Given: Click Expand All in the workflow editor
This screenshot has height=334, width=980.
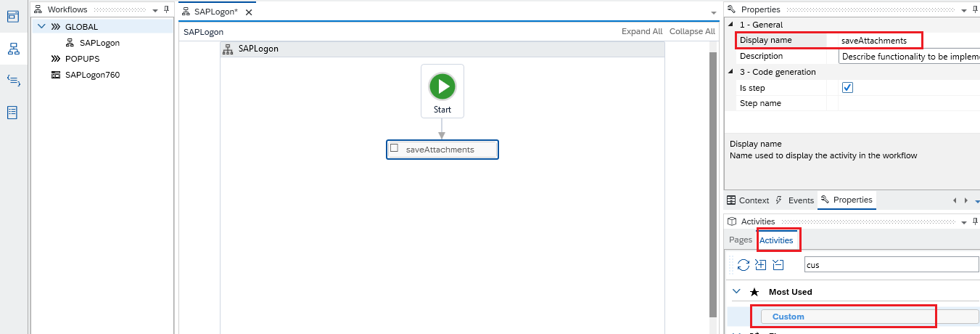Looking at the screenshot, I should [641, 32].
